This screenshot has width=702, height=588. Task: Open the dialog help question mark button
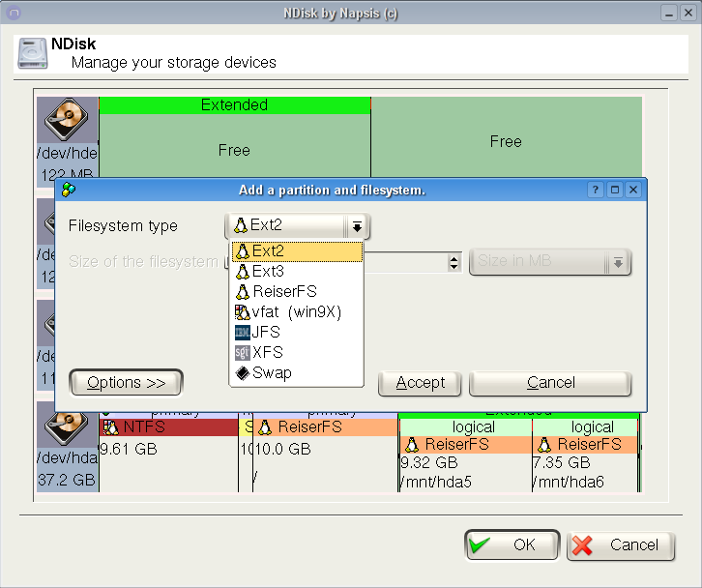coord(597,191)
